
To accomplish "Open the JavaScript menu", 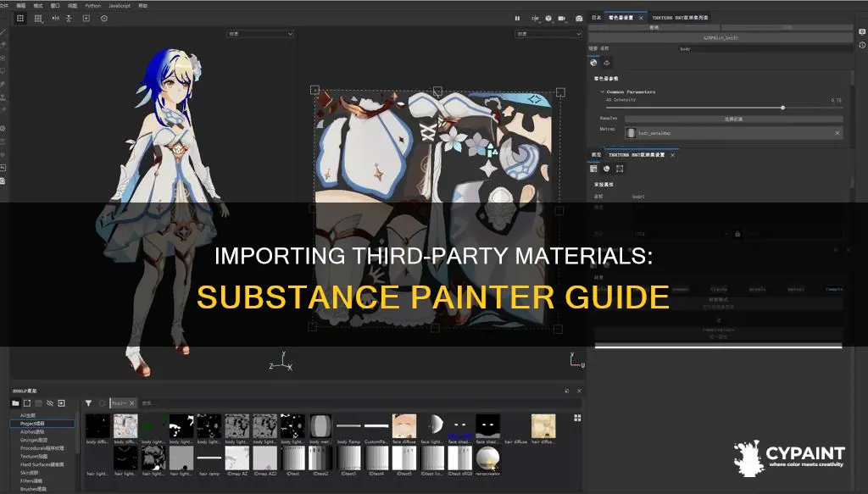I will [x=120, y=6].
